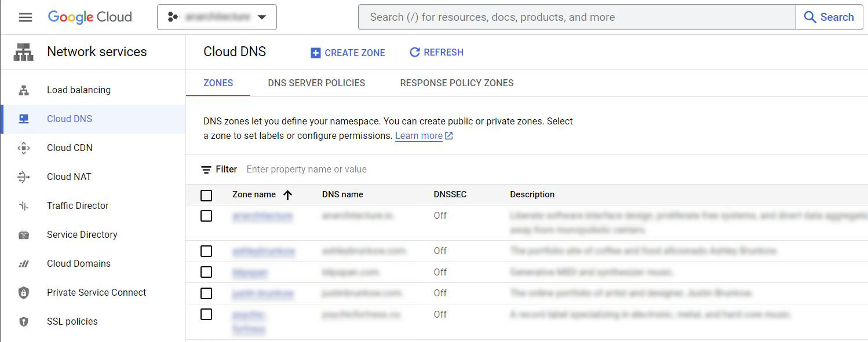This screenshot has height=342, width=868.
Task: Open the psychic-fortress zone name link
Action: [x=249, y=322]
